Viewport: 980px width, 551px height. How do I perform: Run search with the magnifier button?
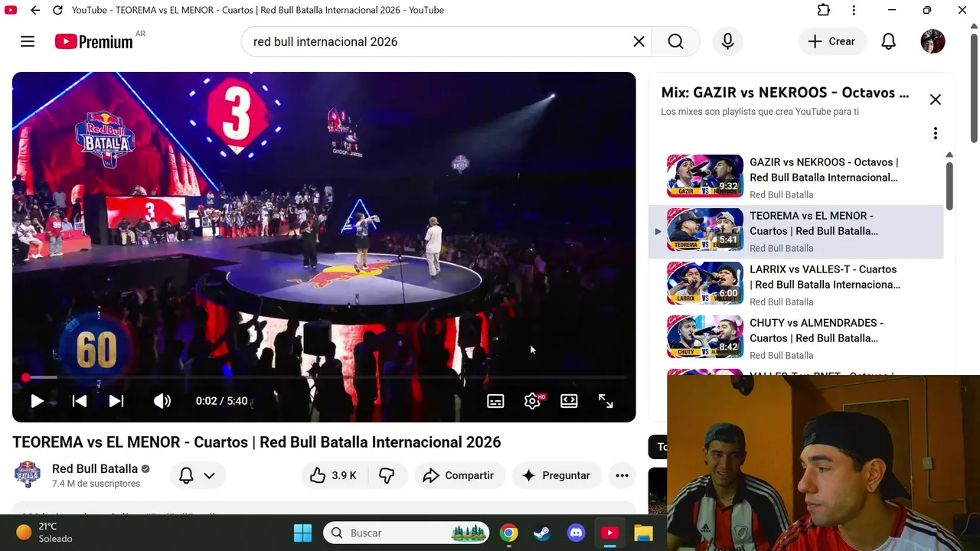[x=675, y=41]
